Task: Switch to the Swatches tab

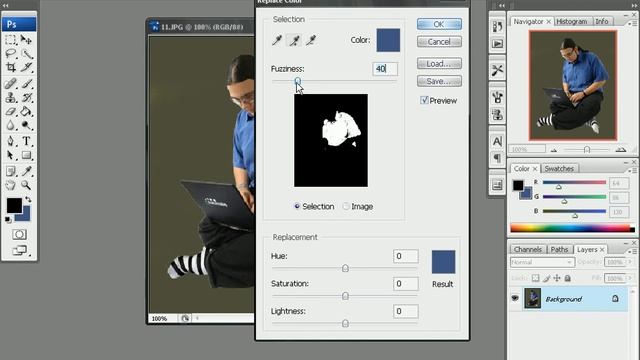Action: click(559, 169)
